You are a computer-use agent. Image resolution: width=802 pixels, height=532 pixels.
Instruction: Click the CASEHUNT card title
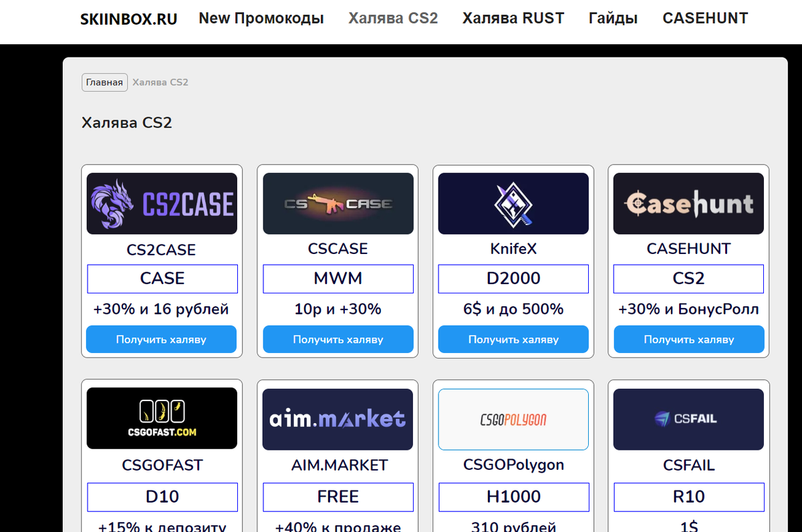[x=688, y=249]
